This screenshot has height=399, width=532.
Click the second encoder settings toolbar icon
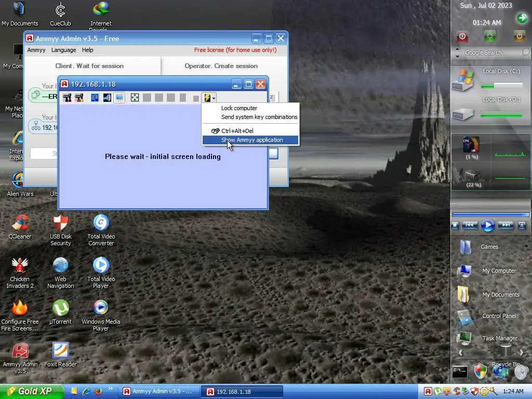(79, 98)
